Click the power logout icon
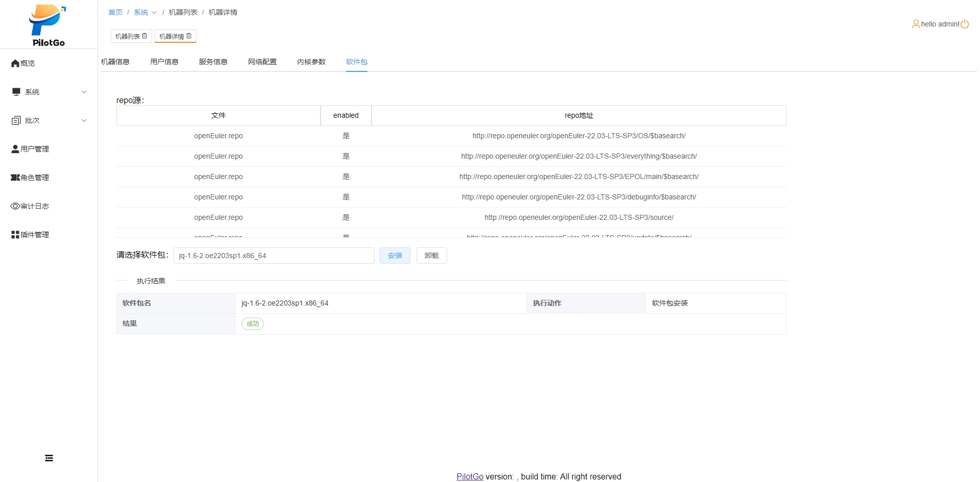 pyautogui.click(x=965, y=24)
